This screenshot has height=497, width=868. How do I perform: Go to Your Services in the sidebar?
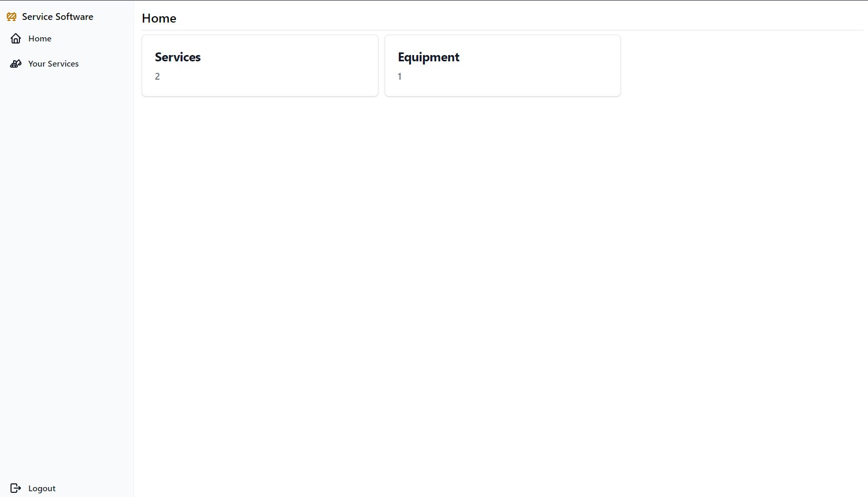(53, 64)
